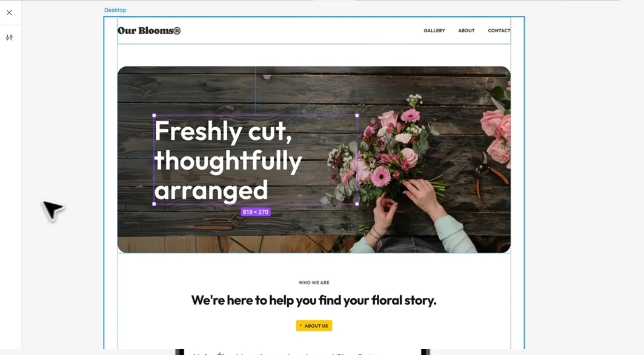
Task: Click the top-left handle of selected heading
Action: pos(154,116)
